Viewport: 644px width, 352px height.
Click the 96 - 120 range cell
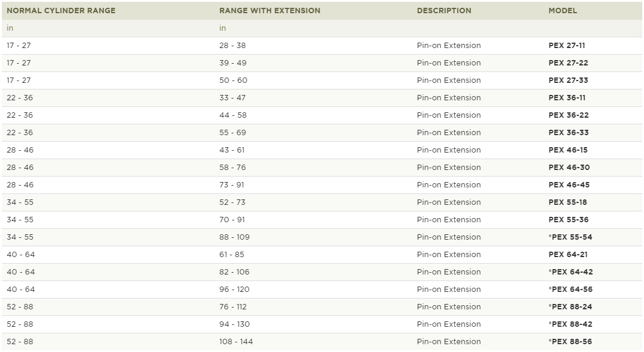[234, 289]
